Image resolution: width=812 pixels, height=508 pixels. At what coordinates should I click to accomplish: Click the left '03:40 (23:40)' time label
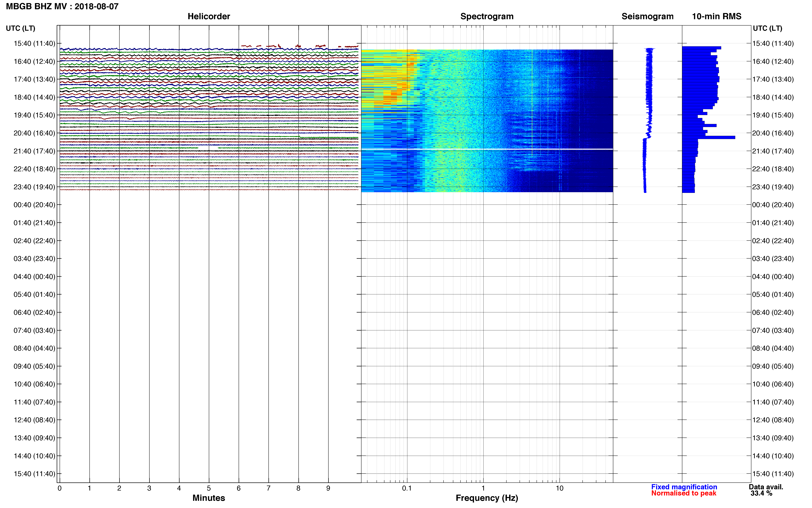(x=34, y=259)
